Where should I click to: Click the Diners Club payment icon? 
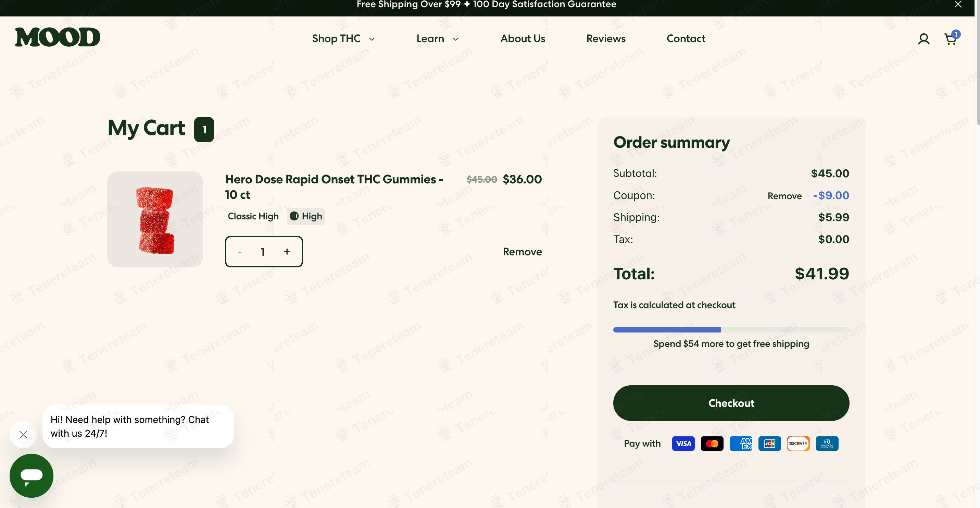pyautogui.click(x=827, y=443)
